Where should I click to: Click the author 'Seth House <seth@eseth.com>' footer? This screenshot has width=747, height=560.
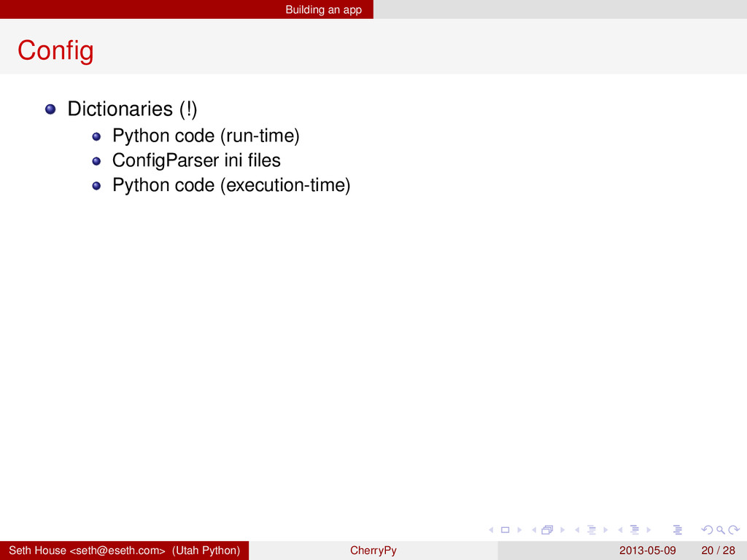tap(87, 551)
